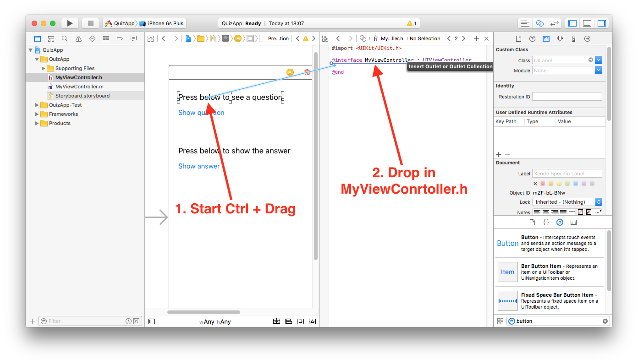Show the Project navigator folder icon
This screenshot has width=638, height=364.
[x=37, y=38]
